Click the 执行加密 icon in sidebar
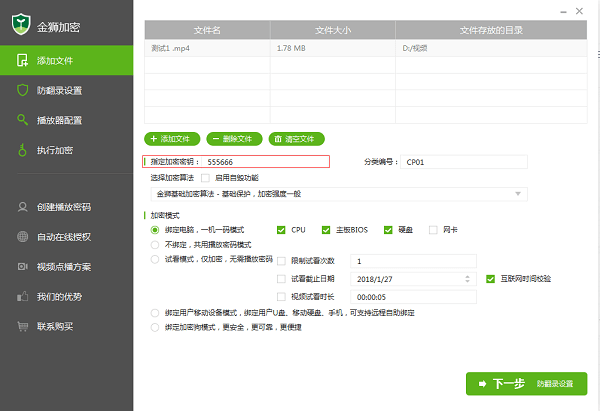This screenshot has height=411, width=600. click(x=23, y=150)
